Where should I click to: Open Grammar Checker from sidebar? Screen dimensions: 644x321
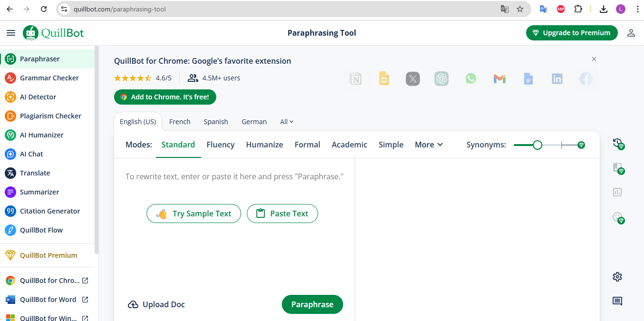(x=48, y=78)
